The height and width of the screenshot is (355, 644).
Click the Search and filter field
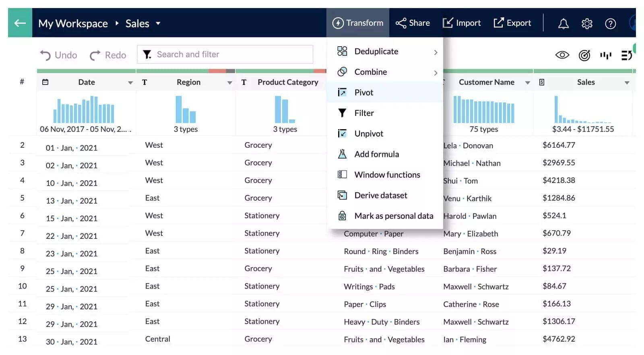tap(225, 54)
